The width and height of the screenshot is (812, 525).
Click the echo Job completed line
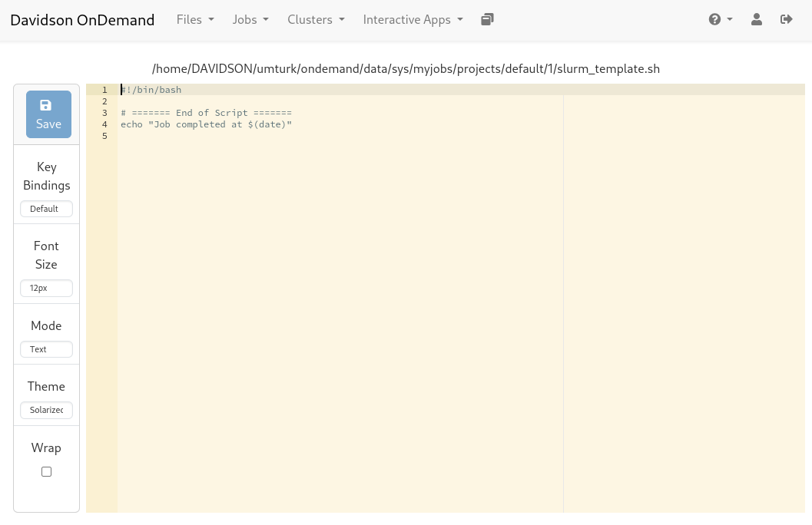click(x=206, y=124)
